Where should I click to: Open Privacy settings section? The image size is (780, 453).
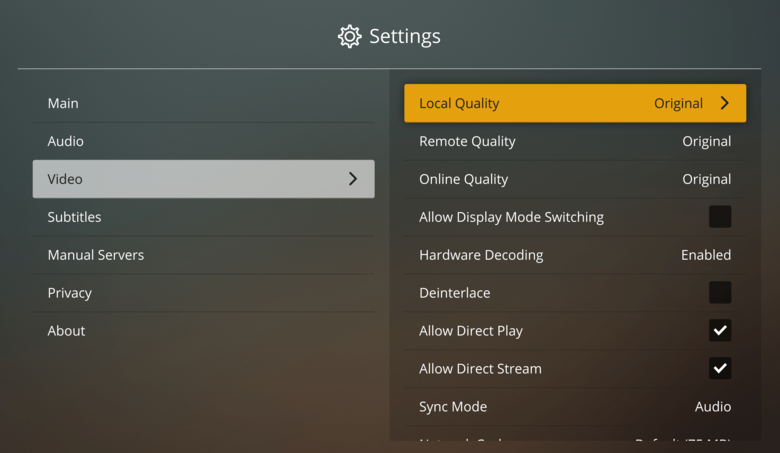point(203,292)
